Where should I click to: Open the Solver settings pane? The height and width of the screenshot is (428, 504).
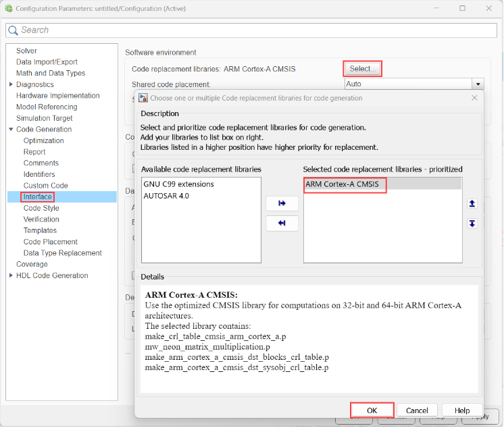26,51
